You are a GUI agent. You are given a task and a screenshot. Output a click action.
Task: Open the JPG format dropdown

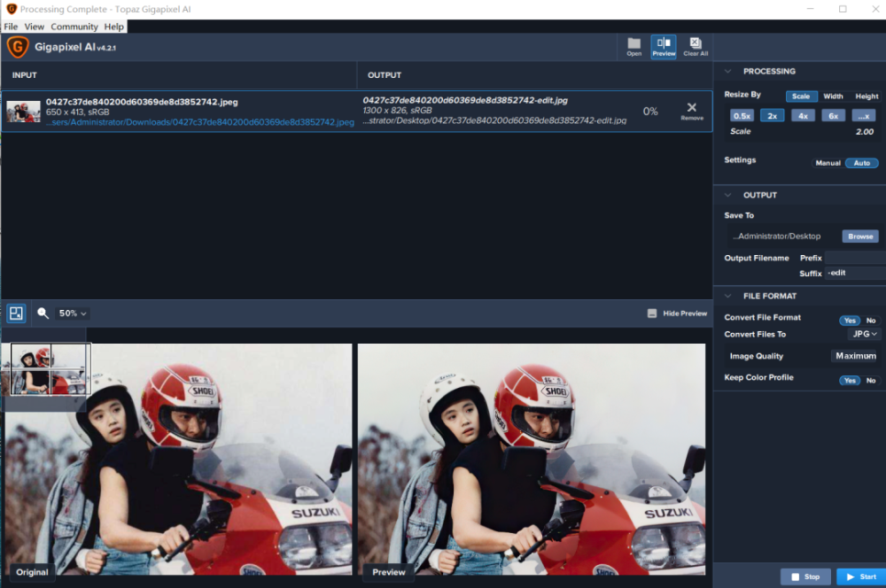click(x=864, y=335)
